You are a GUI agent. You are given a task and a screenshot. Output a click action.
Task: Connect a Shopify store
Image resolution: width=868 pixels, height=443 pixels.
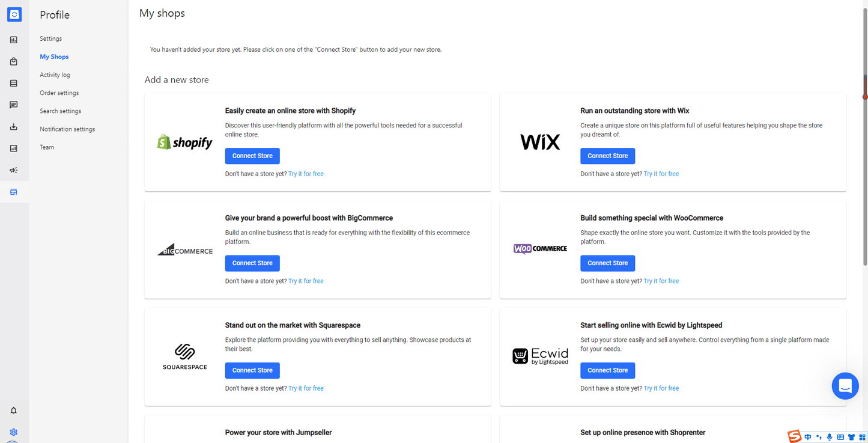pos(252,156)
